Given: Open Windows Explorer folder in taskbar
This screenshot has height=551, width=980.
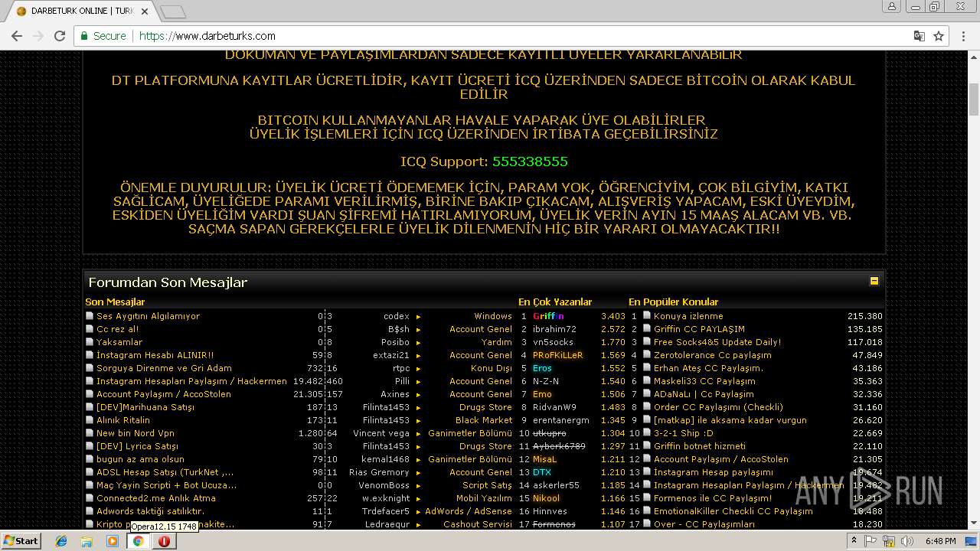Looking at the screenshot, I should 87,541.
